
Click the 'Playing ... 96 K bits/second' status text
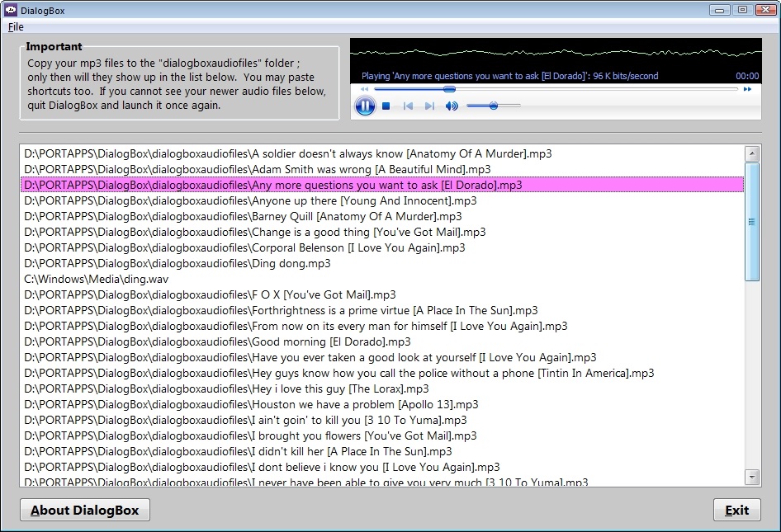coord(509,76)
